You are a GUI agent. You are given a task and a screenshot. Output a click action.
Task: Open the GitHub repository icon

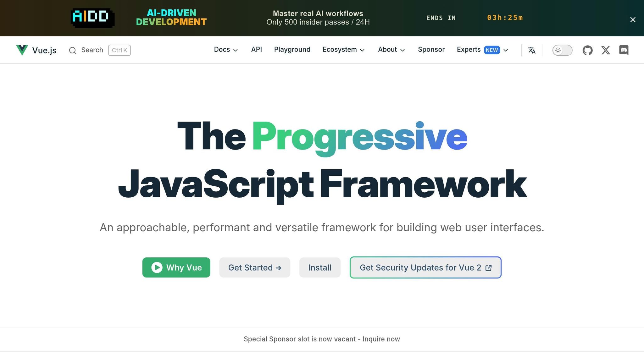click(587, 50)
